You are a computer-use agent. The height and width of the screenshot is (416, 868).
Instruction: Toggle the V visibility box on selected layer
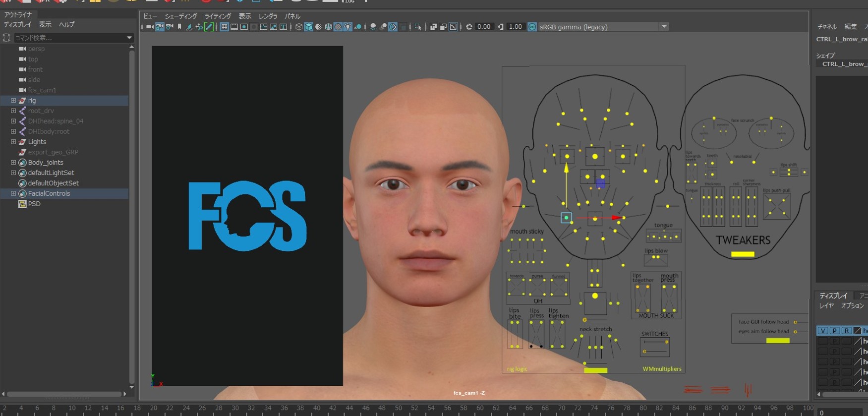tap(823, 331)
